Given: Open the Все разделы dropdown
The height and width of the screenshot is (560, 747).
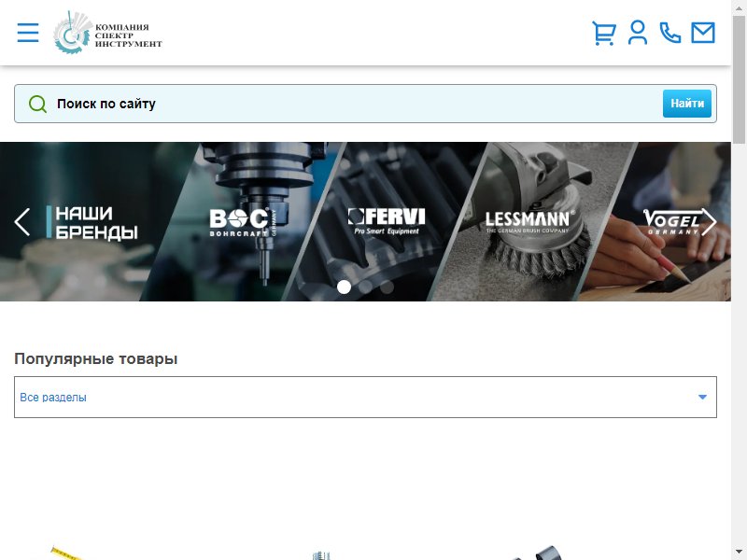Looking at the screenshot, I should [365, 398].
